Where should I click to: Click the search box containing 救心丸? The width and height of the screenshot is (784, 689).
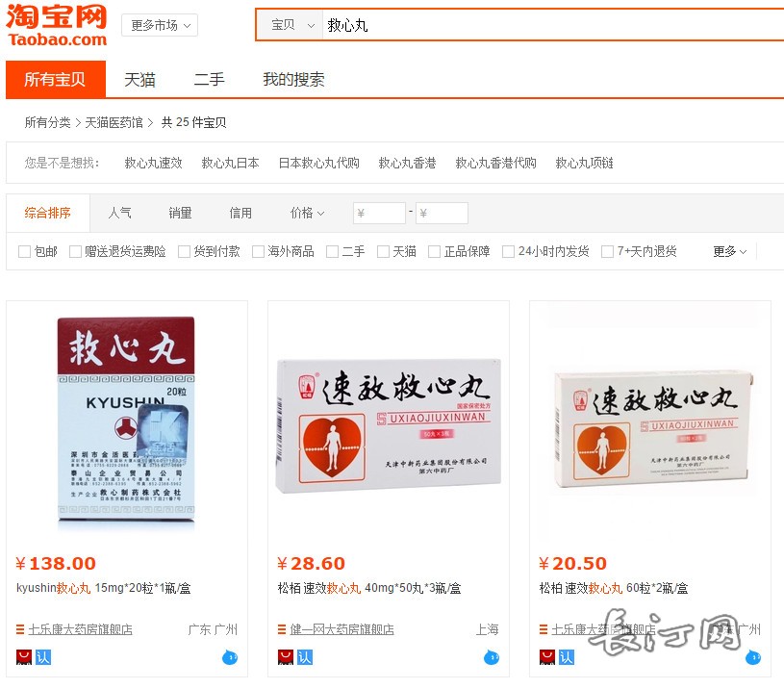pos(552,25)
